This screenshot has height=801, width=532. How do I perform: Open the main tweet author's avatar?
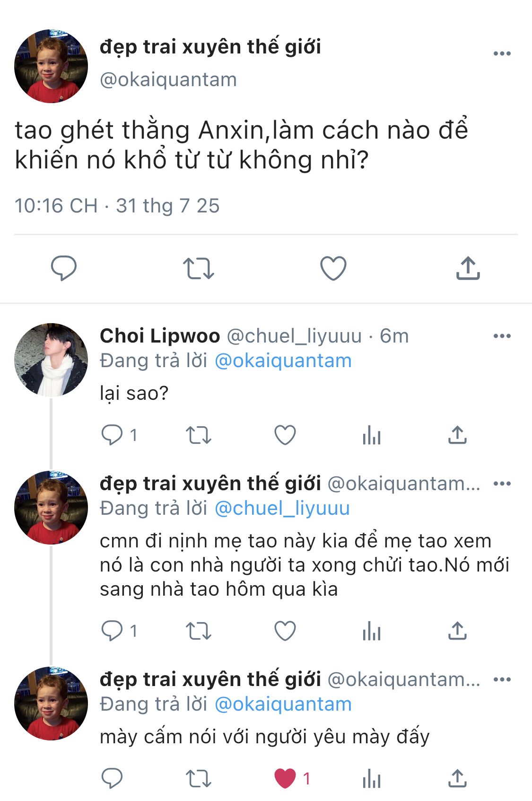51,66
